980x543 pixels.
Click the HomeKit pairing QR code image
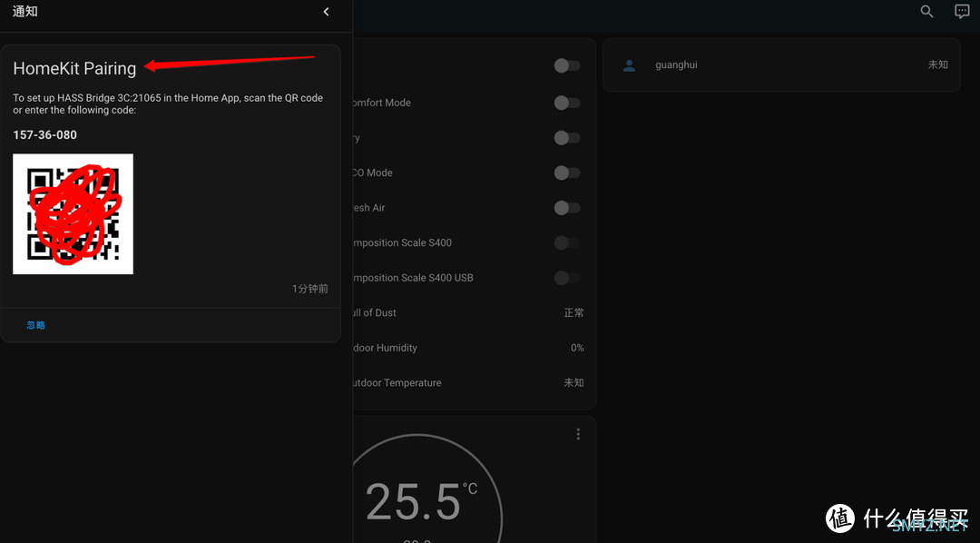[x=73, y=214]
